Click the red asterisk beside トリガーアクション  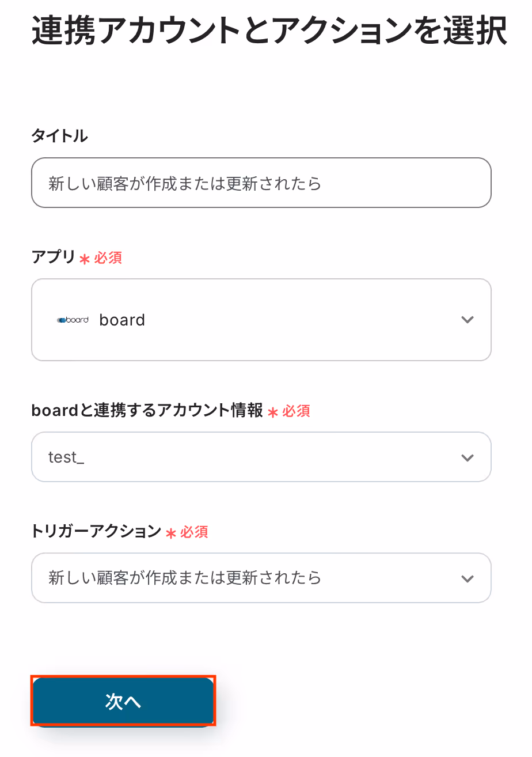pyautogui.click(x=170, y=533)
